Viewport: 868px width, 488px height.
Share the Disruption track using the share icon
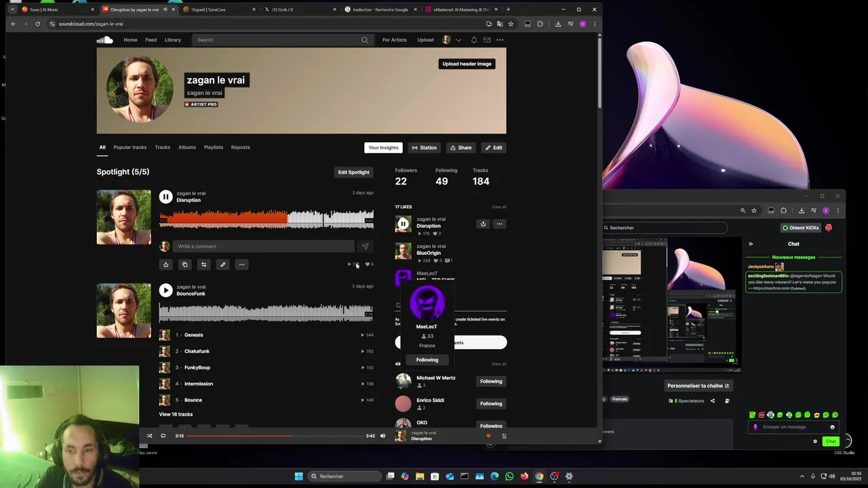point(165,264)
